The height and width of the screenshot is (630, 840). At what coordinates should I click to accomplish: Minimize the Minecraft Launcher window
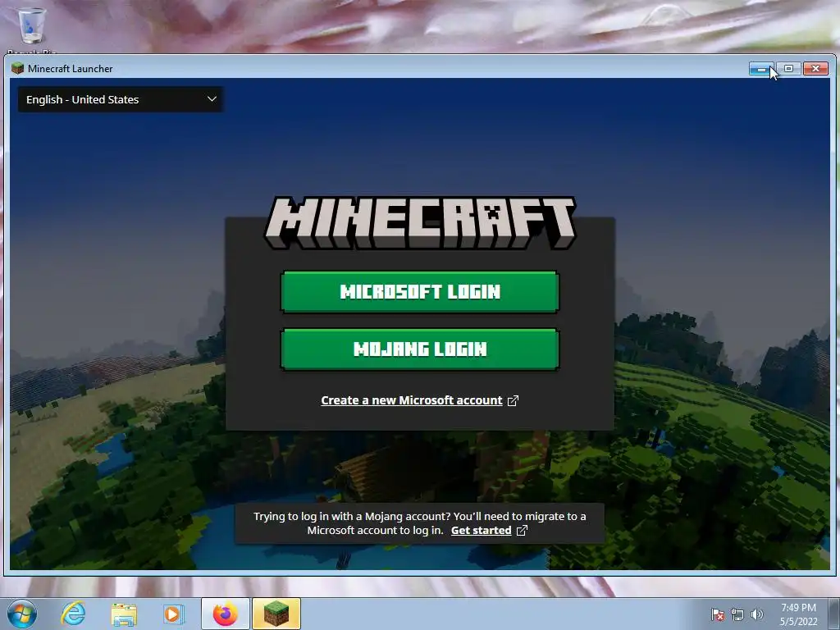(761, 69)
